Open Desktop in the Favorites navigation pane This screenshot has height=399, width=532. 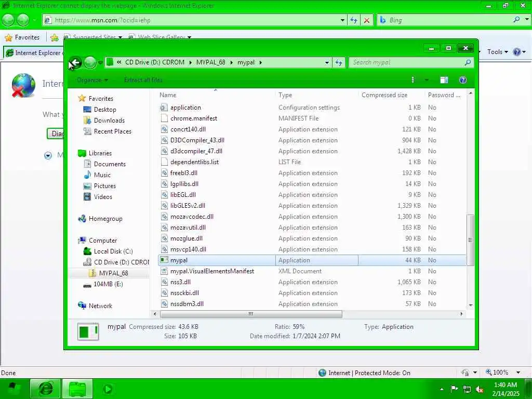point(105,110)
